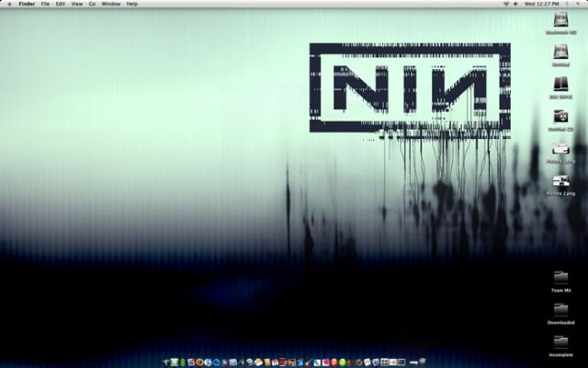Click the red round icon in Dock
Image resolution: width=588 pixels, height=368 pixels.
[334, 362]
